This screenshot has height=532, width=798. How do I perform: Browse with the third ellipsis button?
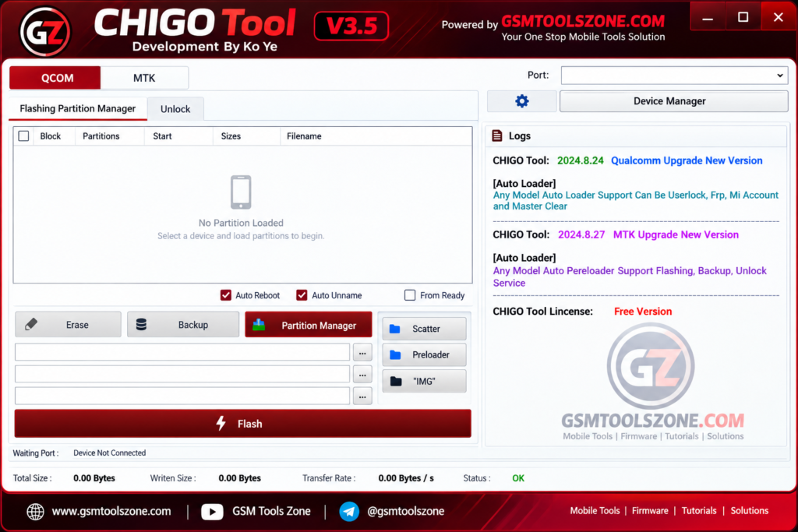tap(362, 396)
